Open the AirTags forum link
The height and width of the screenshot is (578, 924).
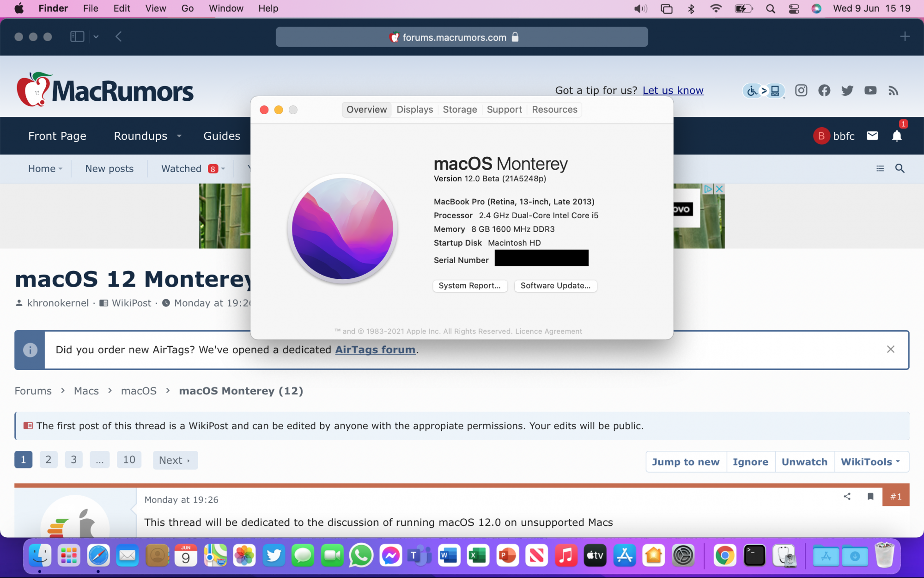tap(375, 350)
